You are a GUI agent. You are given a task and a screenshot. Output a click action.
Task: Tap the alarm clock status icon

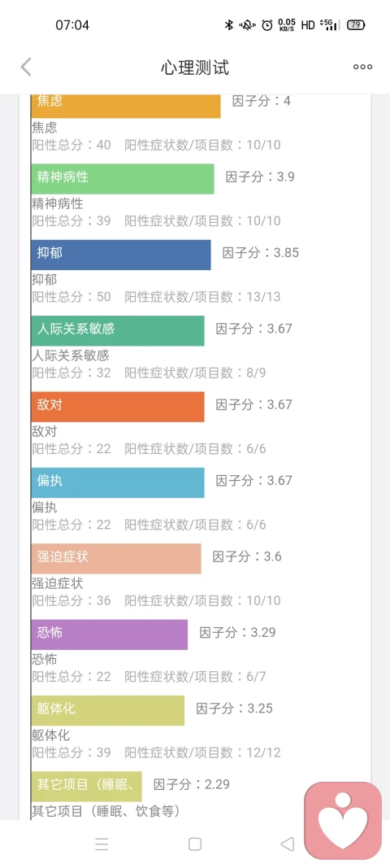(x=267, y=25)
